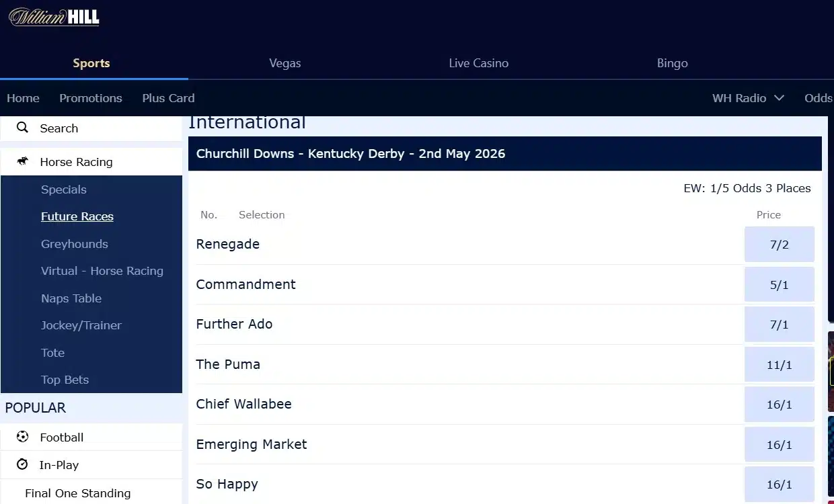
Task: Open the Top Bets link
Action: coord(65,380)
